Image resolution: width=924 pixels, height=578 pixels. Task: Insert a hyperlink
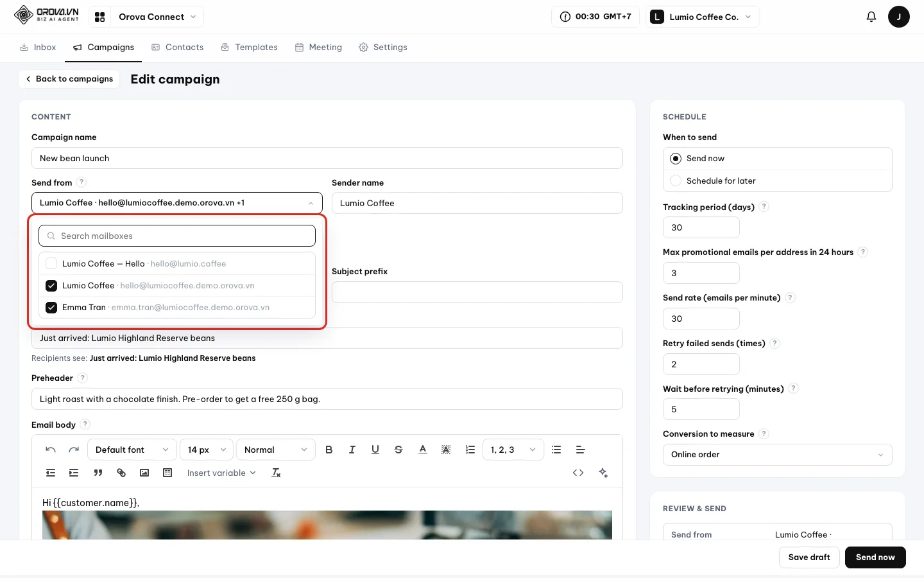point(121,473)
